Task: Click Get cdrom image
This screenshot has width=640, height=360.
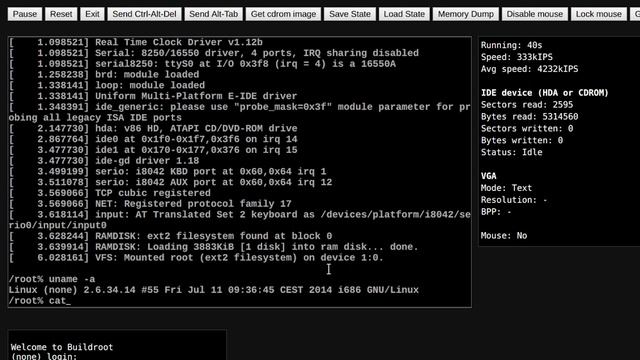Action: pyautogui.click(x=283, y=14)
